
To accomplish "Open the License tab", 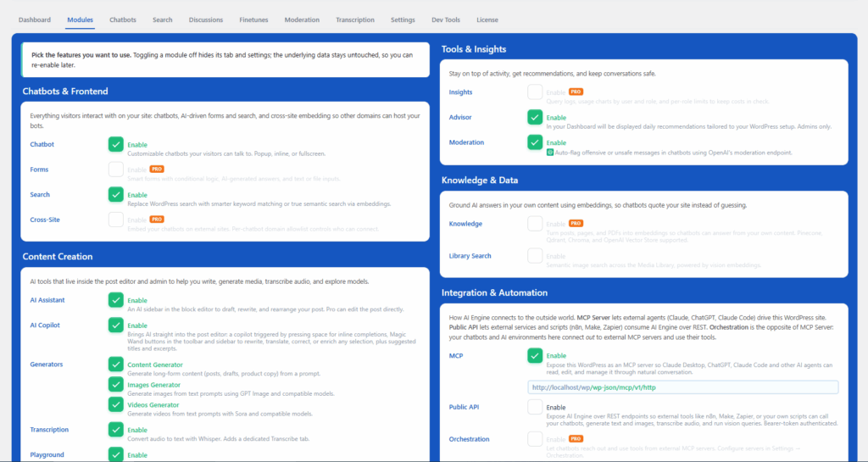I will coord(487,19).
